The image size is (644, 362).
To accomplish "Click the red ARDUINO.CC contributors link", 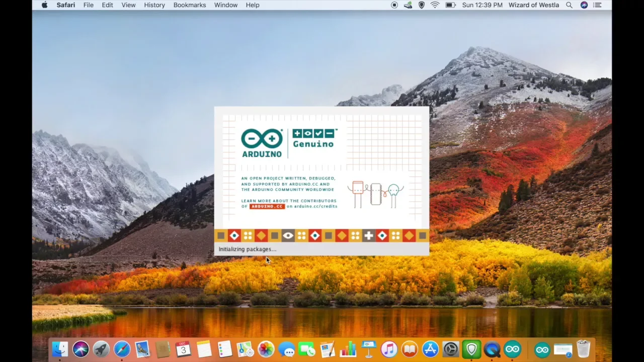I will (x=267, y=207).
